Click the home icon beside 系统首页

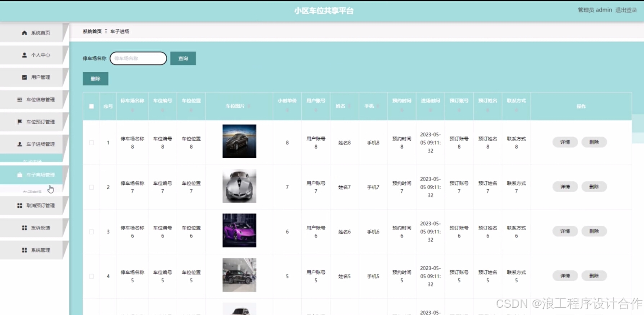pyautogui.click(x=25, y=33)
